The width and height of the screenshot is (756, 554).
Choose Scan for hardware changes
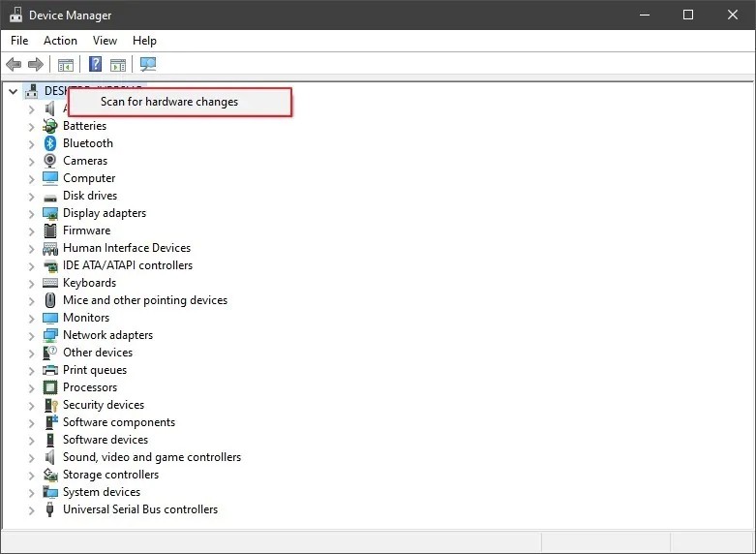[x=180, y=102]
